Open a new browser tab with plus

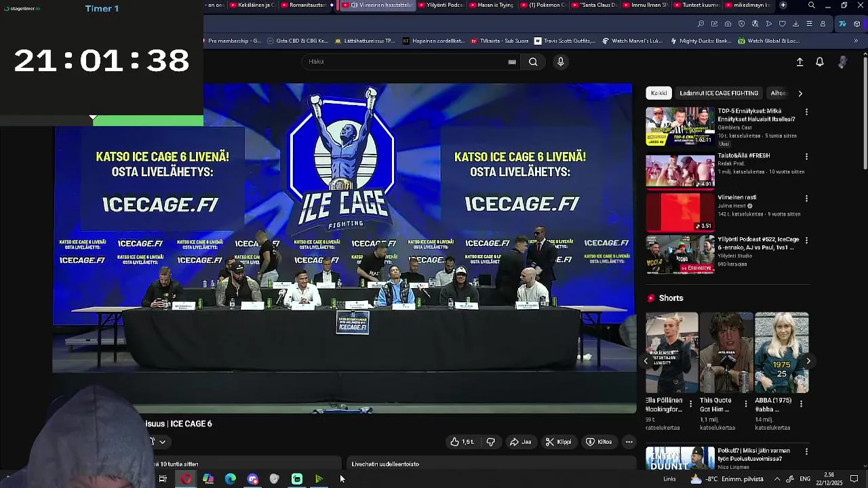coord(783,5)
